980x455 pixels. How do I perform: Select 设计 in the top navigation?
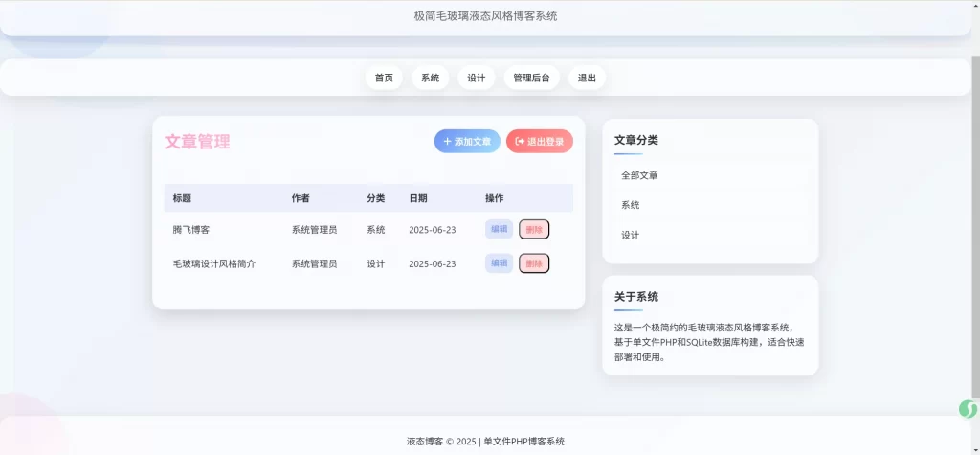pyautogui.click(x=477, y=79)
